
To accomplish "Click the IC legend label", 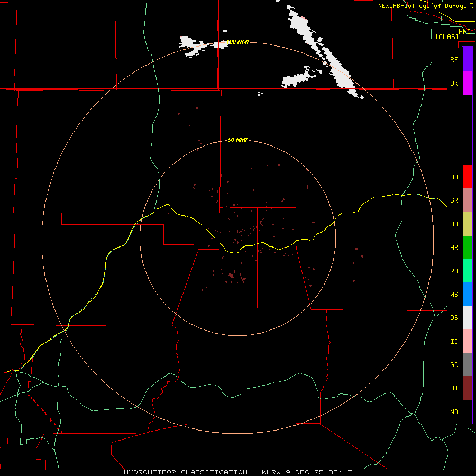I will click(x=454, y=341).
